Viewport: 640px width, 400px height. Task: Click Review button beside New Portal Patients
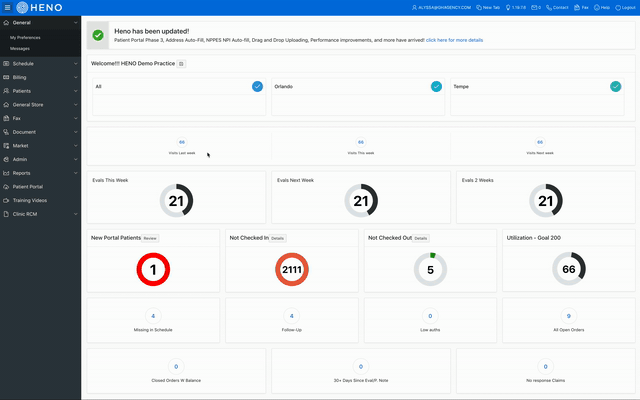(150, 238)
